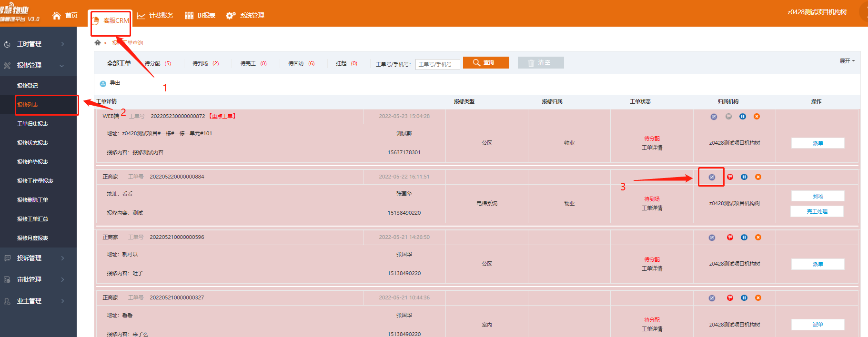Viewport: 868px width, 337px height.
Task: Open 工单详情 link for order 202205210000000327
Action: [652, 329]
